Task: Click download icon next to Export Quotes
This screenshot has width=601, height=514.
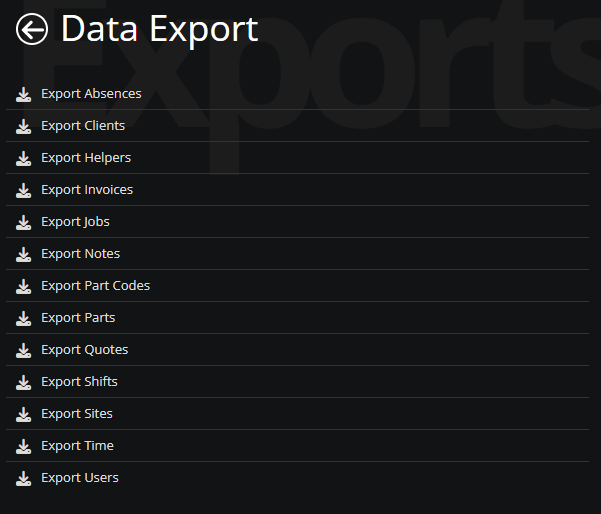Action: click(23, 350)
